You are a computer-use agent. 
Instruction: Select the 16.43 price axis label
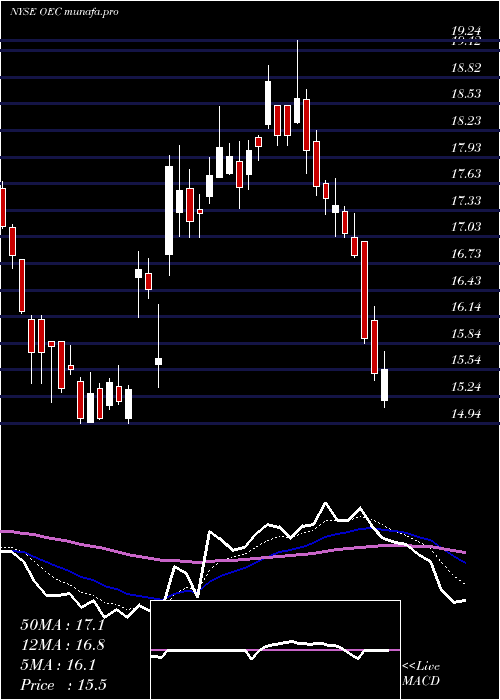click(x=466, y=281)
